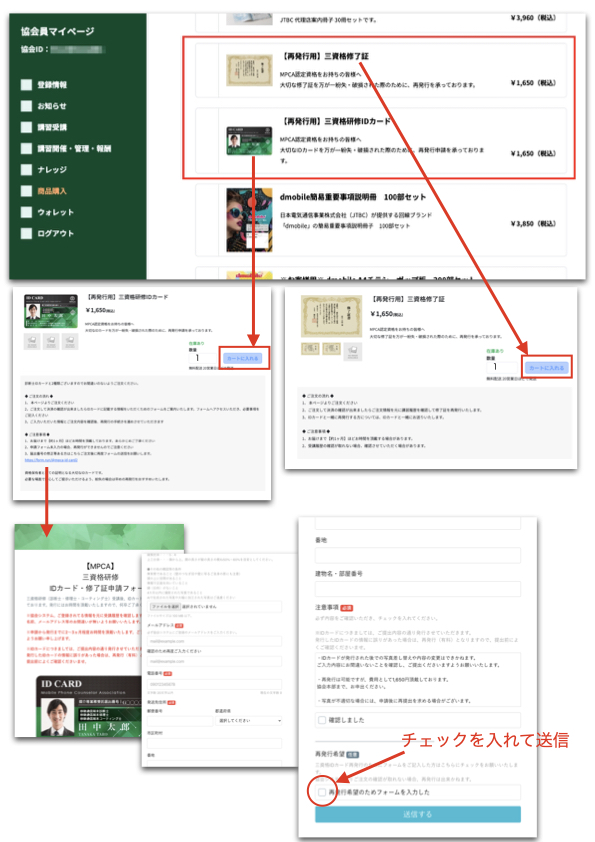
Task: Click the square icon beside ログアウト
Action: click(26, 233)
